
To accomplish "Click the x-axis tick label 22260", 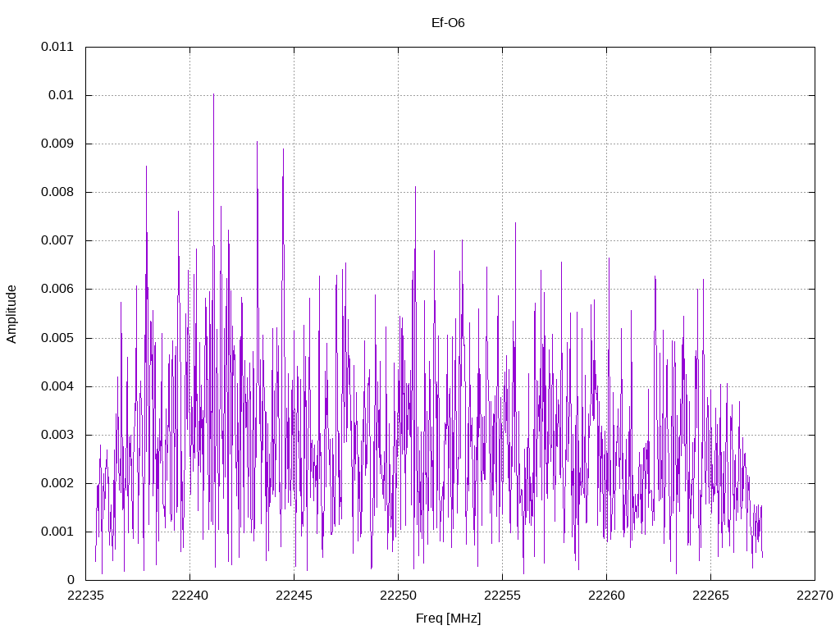I will tap(606, 596).
